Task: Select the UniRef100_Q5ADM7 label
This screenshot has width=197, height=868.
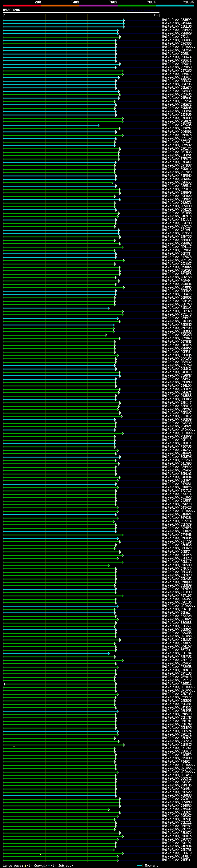Action: tap(177, 375)
